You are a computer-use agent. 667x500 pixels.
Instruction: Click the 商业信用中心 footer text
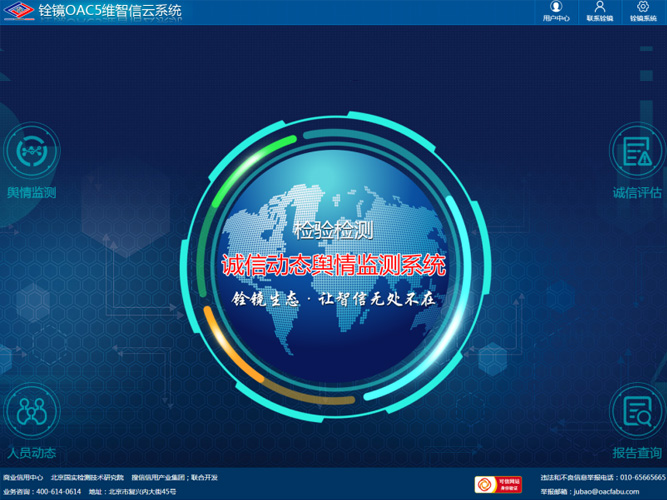23,477
